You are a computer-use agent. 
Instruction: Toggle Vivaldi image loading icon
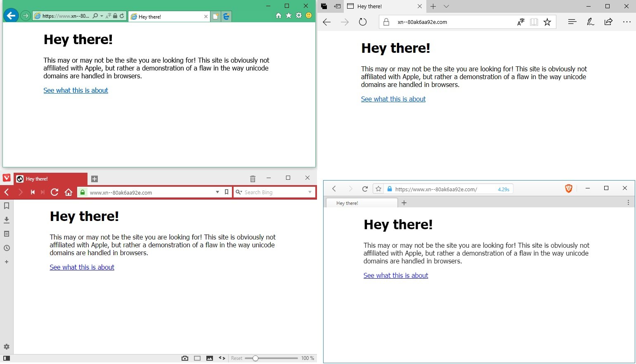coord(210,358)
